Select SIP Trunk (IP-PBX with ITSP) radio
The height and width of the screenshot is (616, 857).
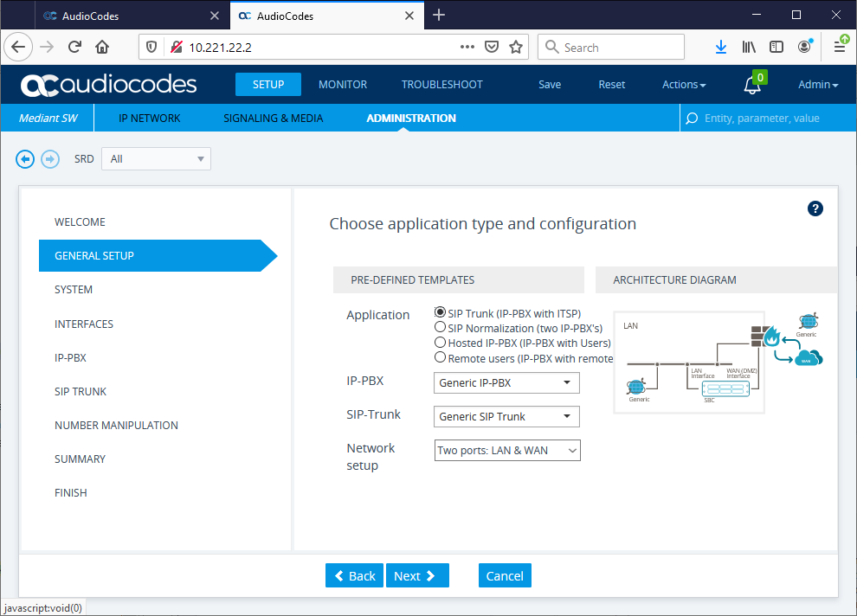(x=440, y=312)
